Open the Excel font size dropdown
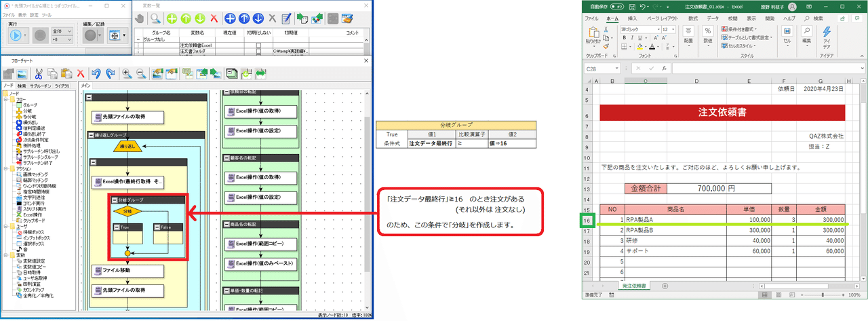868x321 pixels. [673, 30]
